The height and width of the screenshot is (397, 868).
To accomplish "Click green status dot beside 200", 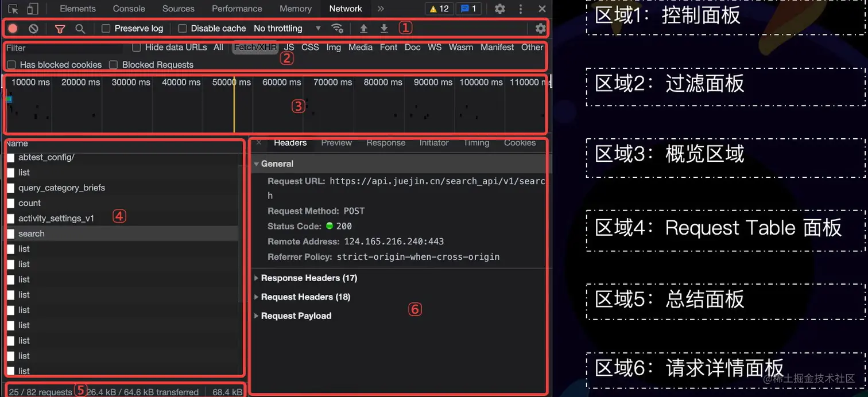I will 330,226.
